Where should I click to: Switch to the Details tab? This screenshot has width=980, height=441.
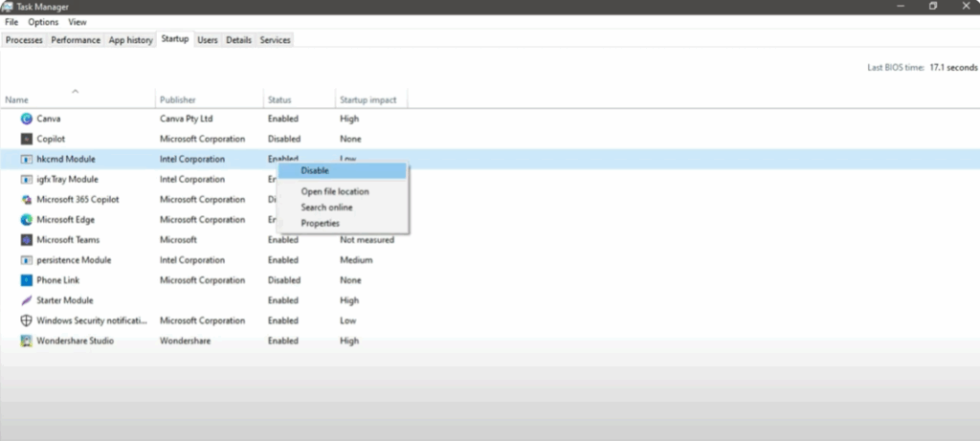pos(238,40)
